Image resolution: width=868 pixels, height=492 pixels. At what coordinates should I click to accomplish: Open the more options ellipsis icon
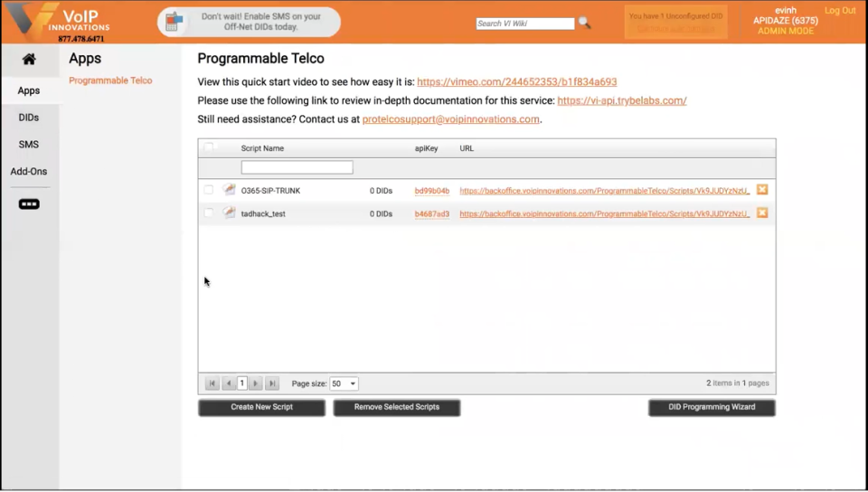29,204
